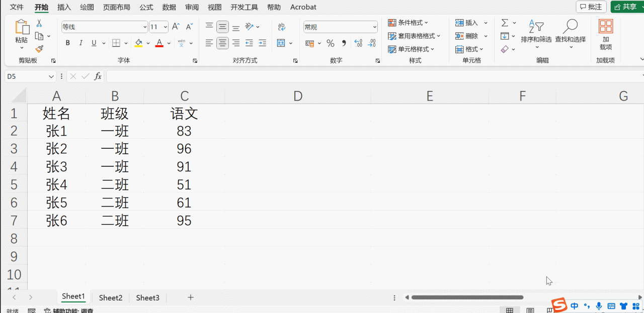Open the number format 常规 dropdown

(x=375, y=27)
